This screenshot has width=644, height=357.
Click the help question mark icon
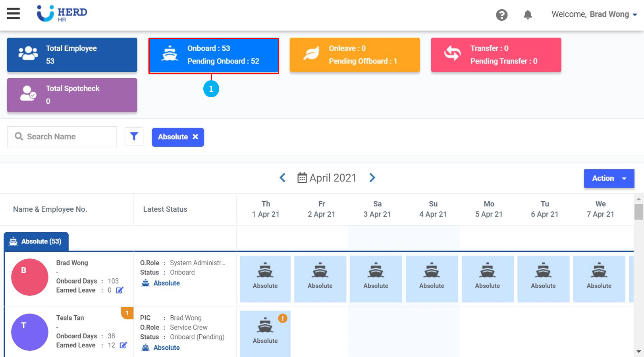501,15
